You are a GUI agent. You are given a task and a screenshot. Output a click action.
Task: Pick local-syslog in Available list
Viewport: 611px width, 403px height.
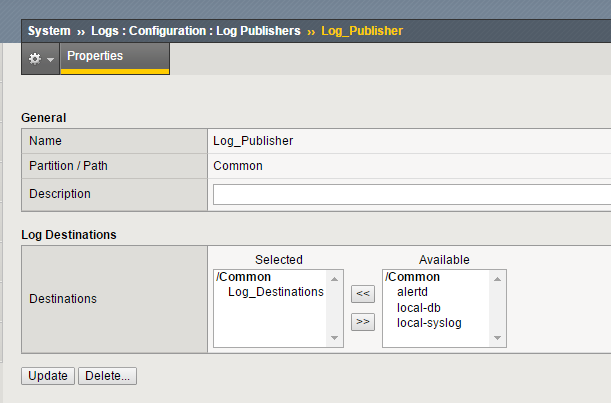click(x=429, y=322)
